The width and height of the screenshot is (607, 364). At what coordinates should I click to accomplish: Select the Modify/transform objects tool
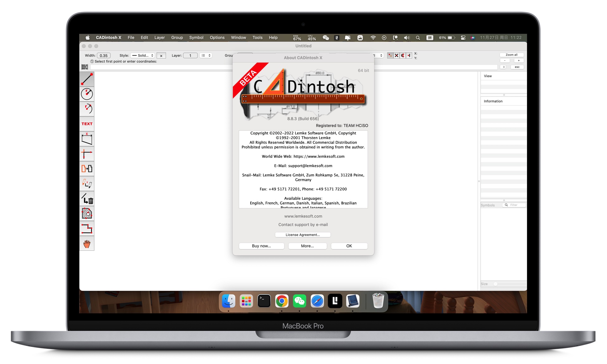click(87, 184)
